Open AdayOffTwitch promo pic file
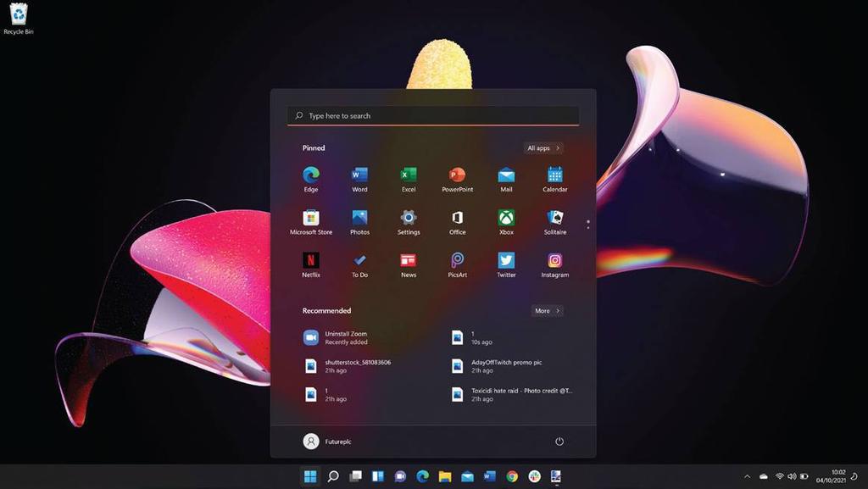 [497, 366]
